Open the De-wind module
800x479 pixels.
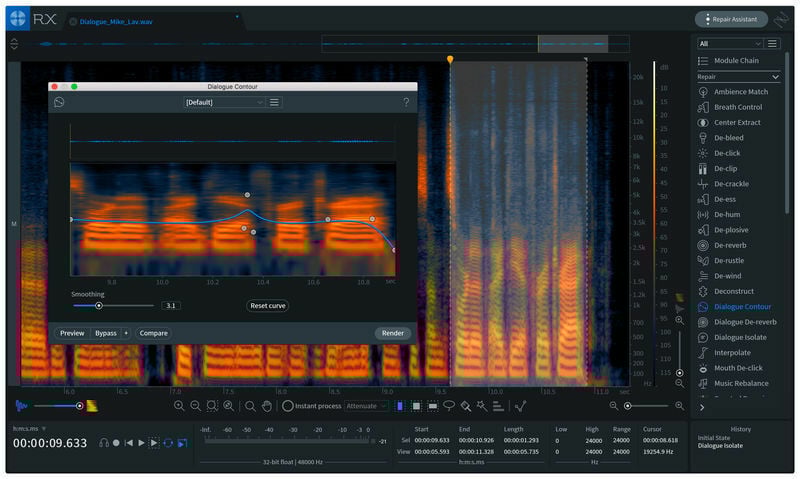(x=719, y=276)
